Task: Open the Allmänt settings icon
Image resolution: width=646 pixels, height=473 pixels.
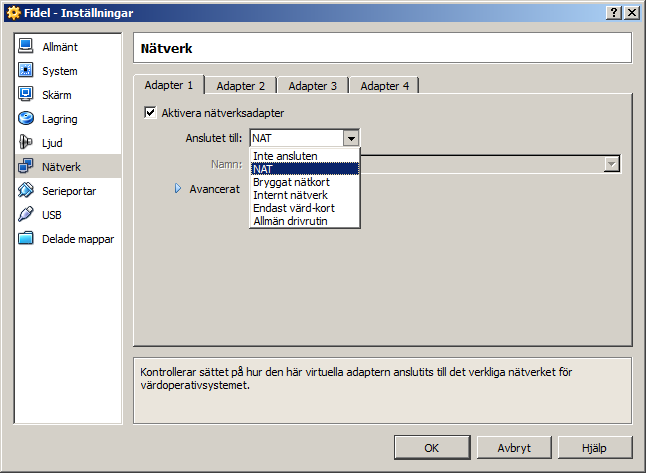Action: [26, 47]
